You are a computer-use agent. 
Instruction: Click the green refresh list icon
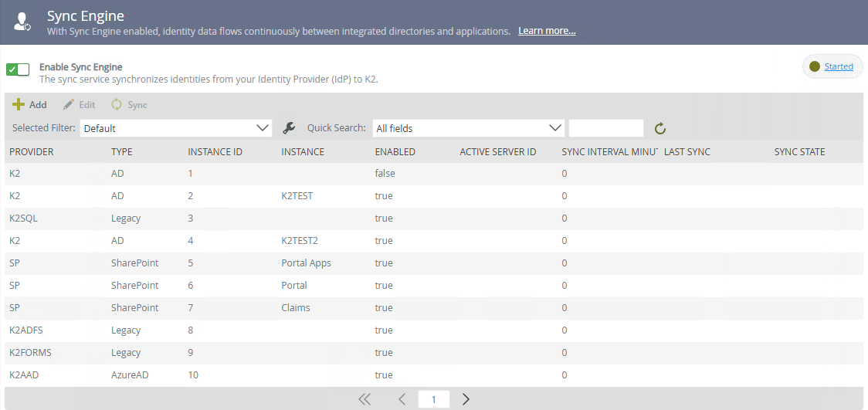pos(660,129)
